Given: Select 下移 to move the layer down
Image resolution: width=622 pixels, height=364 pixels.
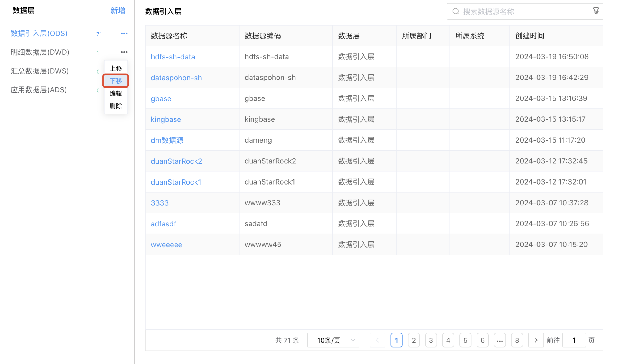Looking at the screenshot, I should pos(116,81).
